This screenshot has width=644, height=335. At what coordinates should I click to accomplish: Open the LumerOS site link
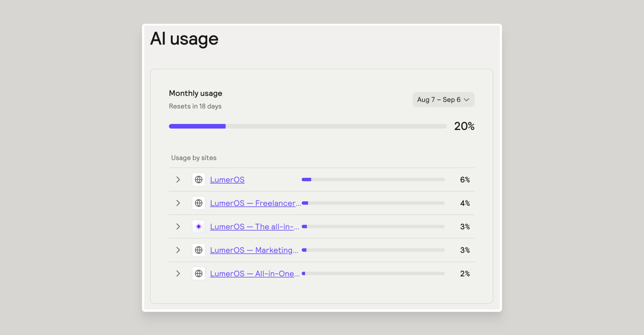227,180
